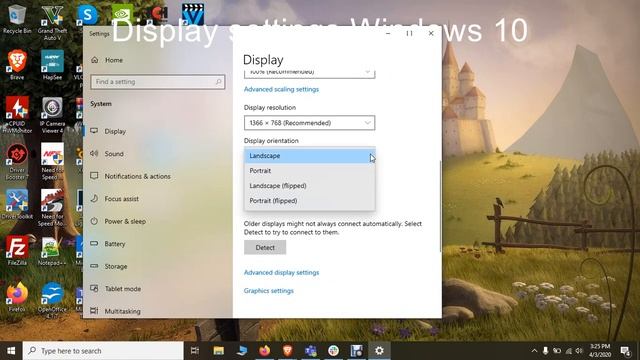Click the taskbar clock showing 3:25 PM

pos(600,351)
